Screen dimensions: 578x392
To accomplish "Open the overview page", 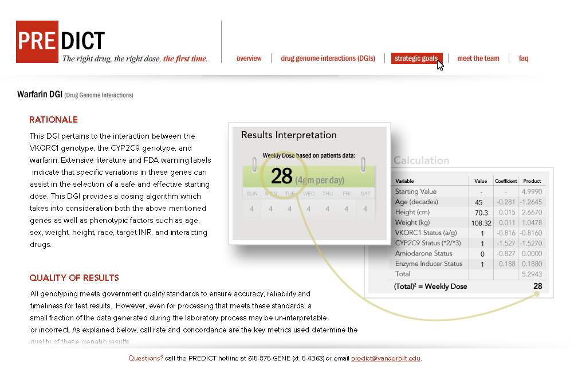I will coord(249,58).
